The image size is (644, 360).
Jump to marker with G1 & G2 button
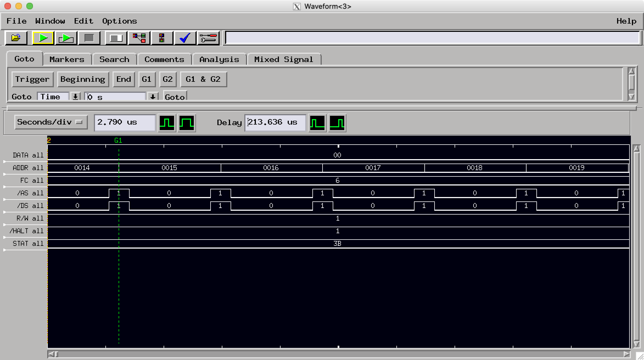[203, 79]
